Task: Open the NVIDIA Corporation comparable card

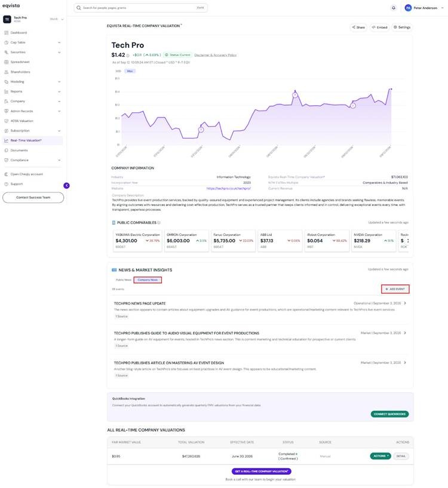Action: (x=373, y=241)
